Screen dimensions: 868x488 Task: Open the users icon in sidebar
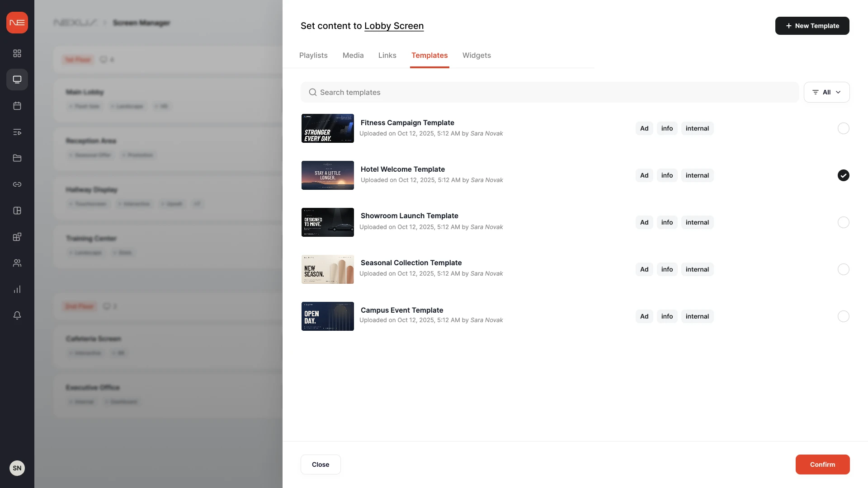(x=17, y=263)
